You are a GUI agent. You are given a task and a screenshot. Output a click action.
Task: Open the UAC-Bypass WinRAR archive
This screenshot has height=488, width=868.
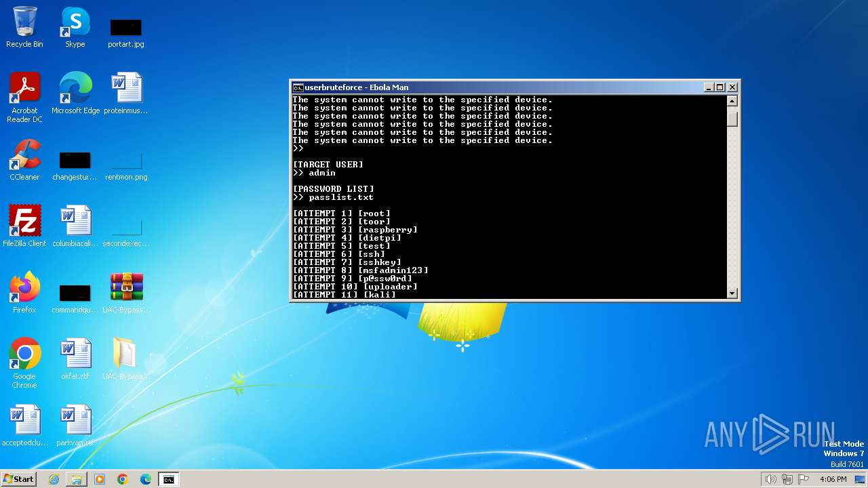tap(126, 293)
